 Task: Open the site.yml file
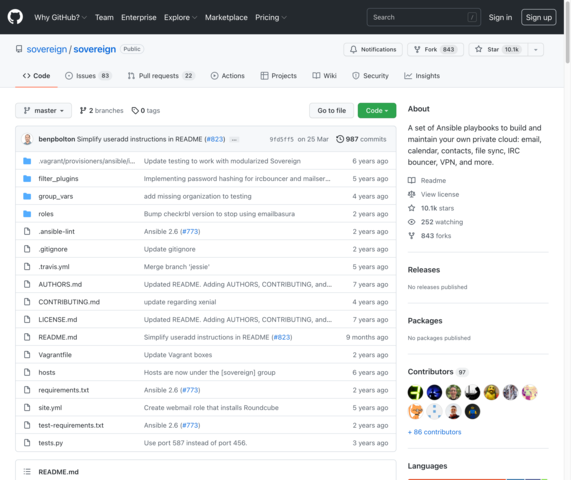pos(50,408)
